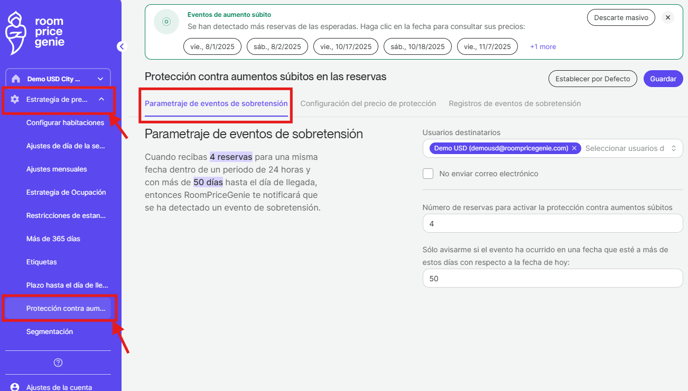Click the account icon near Ajustes de la cuenta
Viewport: 688px width, 391px height.
pos(15,387)
